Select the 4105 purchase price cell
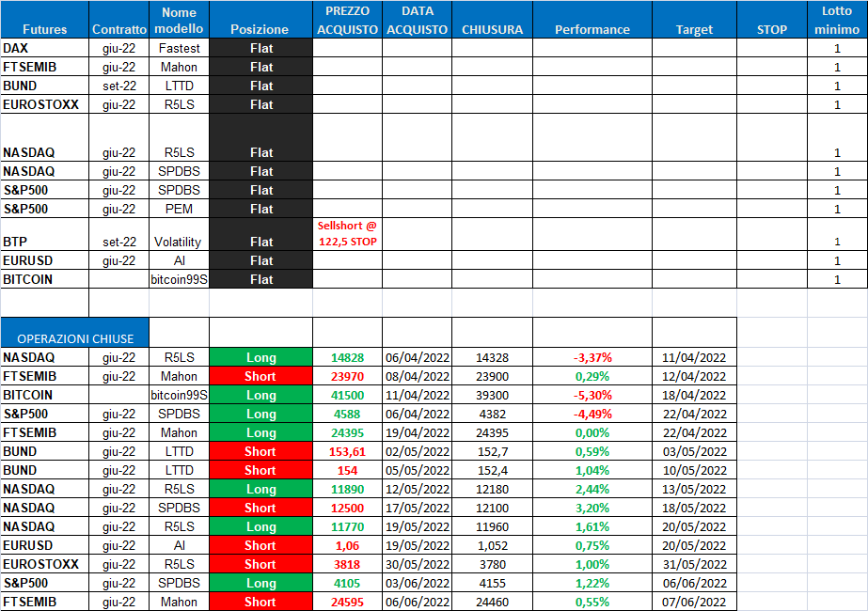 coord(347,584)
